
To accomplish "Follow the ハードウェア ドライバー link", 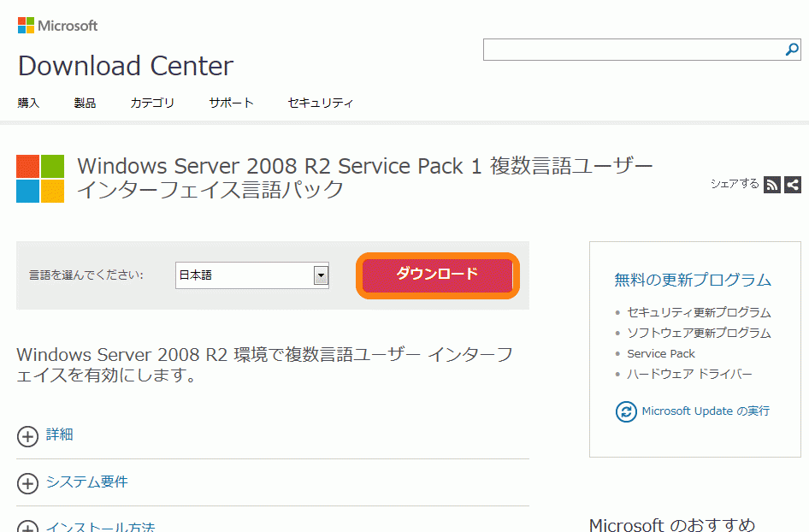I will 690,374.
